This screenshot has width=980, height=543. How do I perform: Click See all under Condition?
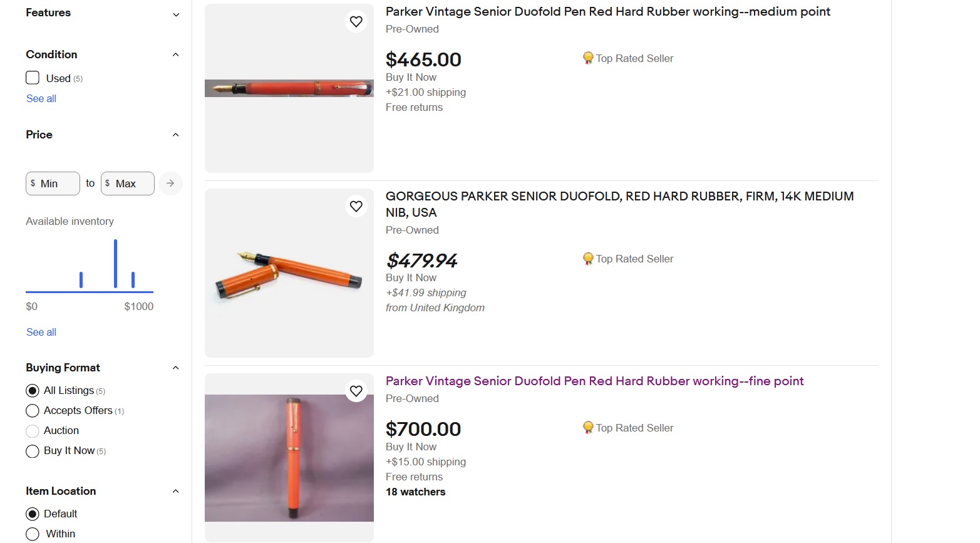click(x=41, y=98)
